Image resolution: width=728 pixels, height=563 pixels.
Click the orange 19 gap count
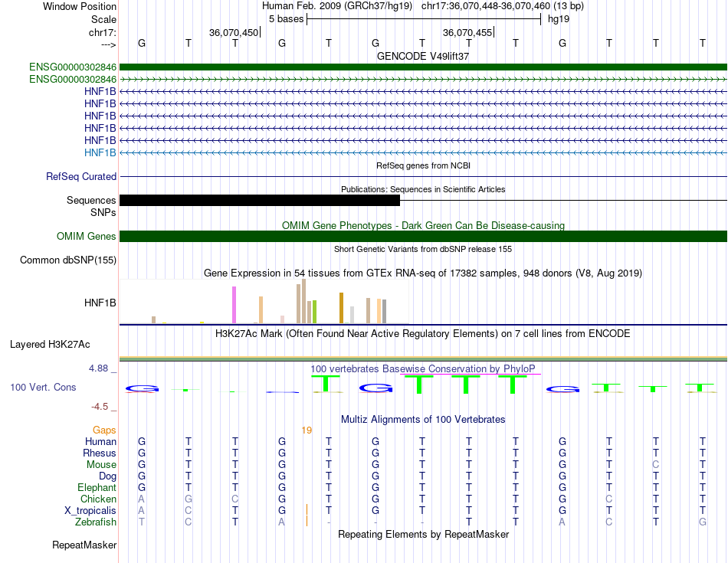click(307, 430)
